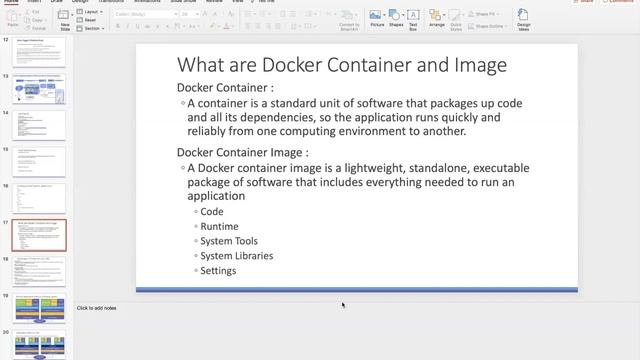Switch to the Design tab

[80, 1]
